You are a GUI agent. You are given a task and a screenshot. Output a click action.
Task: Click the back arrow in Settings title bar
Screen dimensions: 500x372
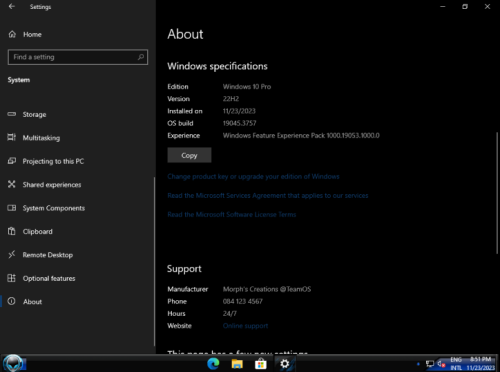click(12, 7)
